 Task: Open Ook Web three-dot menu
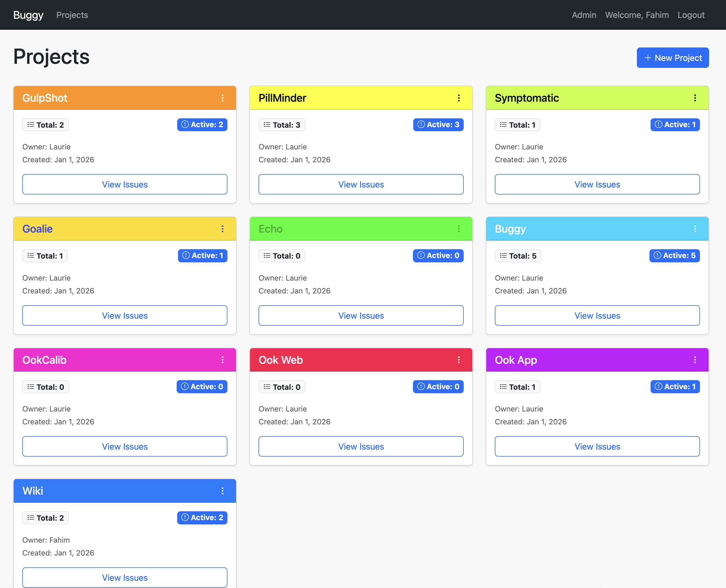[459, 360]
